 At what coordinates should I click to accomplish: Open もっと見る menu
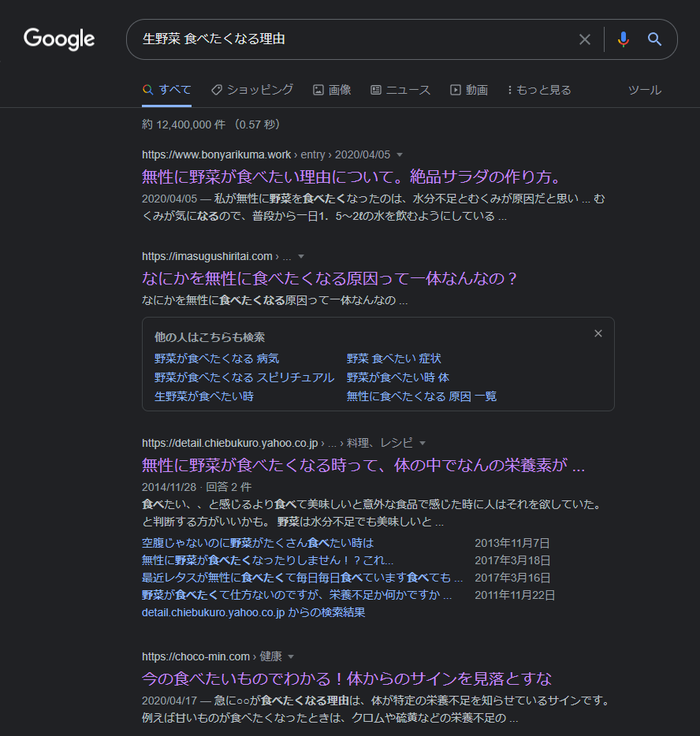coord(539,90)
